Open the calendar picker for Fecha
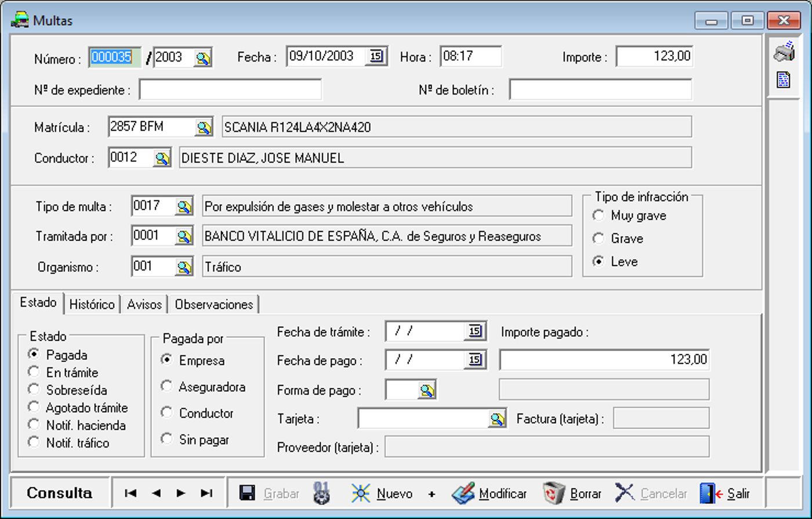This screenshot has width=812, height=519. click(x=376, y=56)
